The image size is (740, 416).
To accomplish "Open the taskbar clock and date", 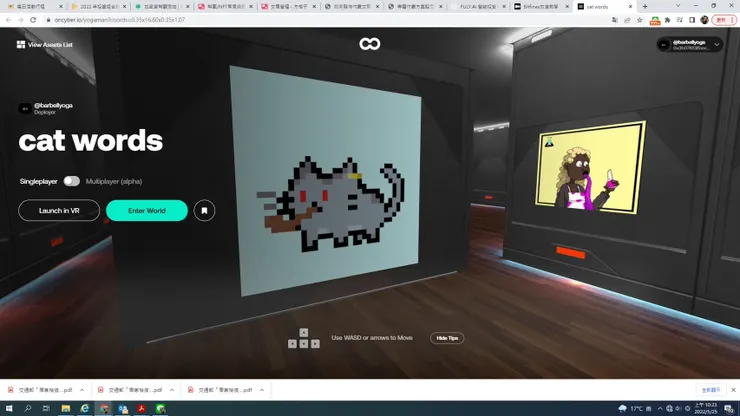I will click(x=706, y=408).
